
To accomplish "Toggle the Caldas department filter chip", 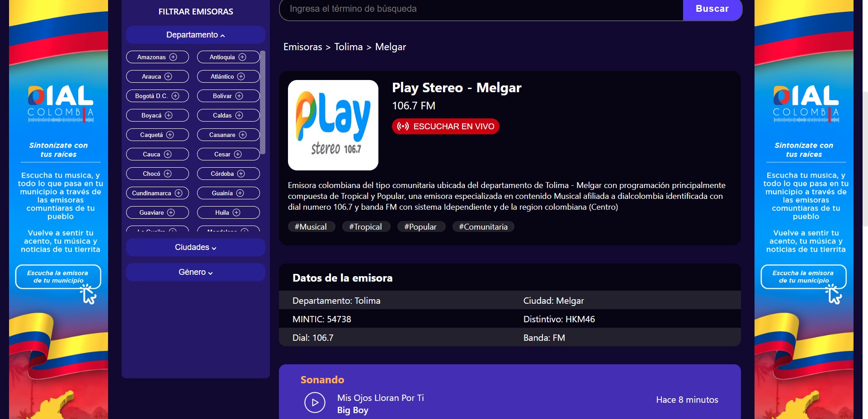I will [x=228, y=115].
